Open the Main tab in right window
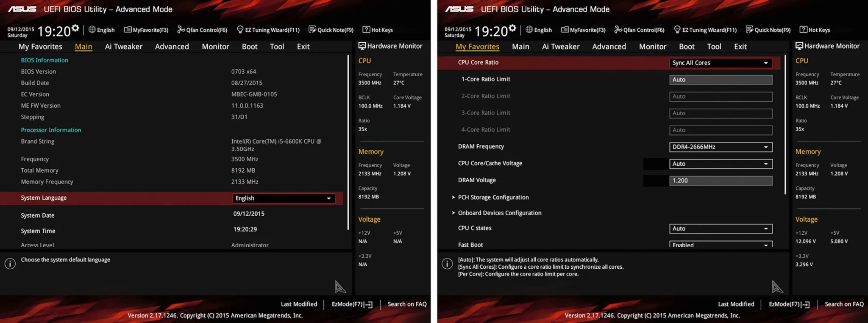 [520, 47]
